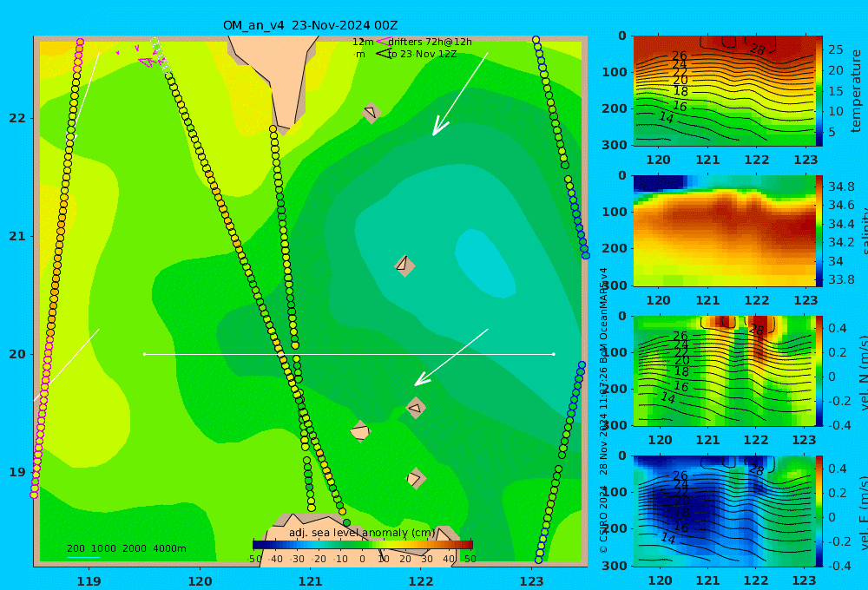Click the black arrow legend symbol
Image resolution: width=868 pixels, height=590 pixels.
point(384,54)
